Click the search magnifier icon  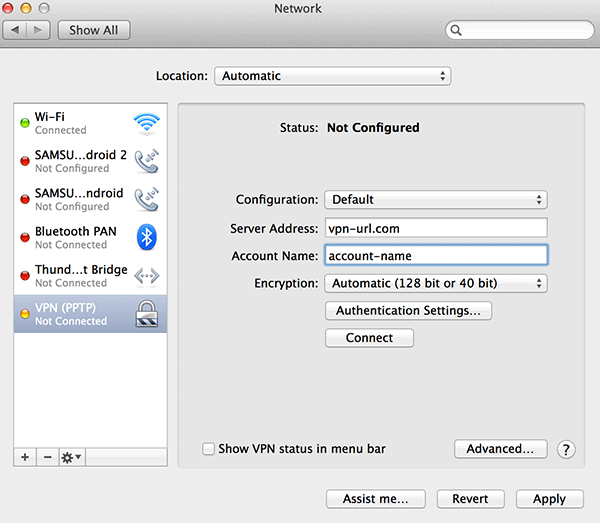456,30
